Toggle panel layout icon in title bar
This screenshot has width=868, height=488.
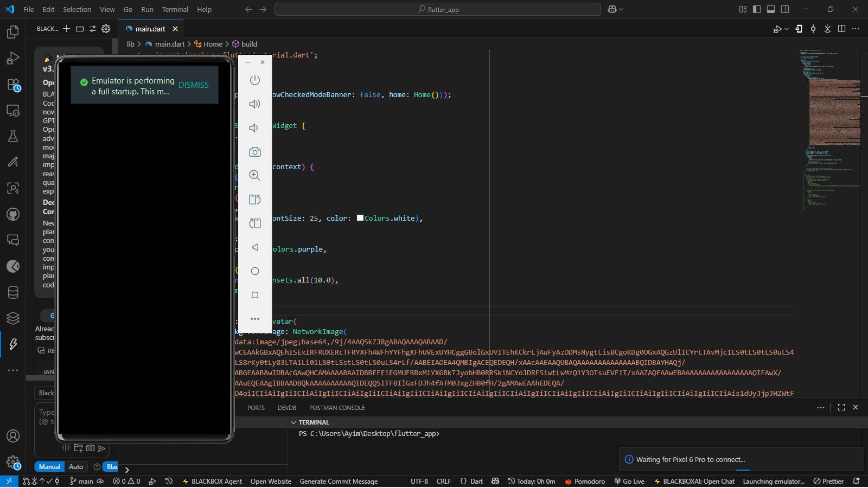coord(771,9)
